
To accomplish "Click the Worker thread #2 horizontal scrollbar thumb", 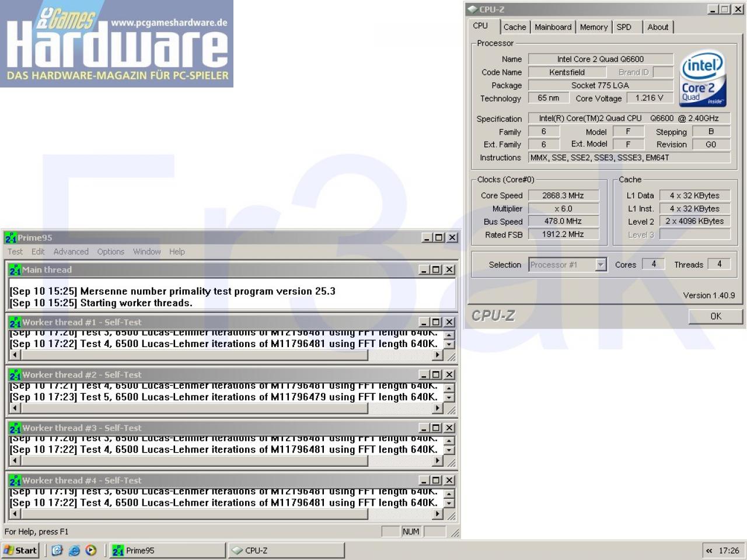I will [194, 408].
